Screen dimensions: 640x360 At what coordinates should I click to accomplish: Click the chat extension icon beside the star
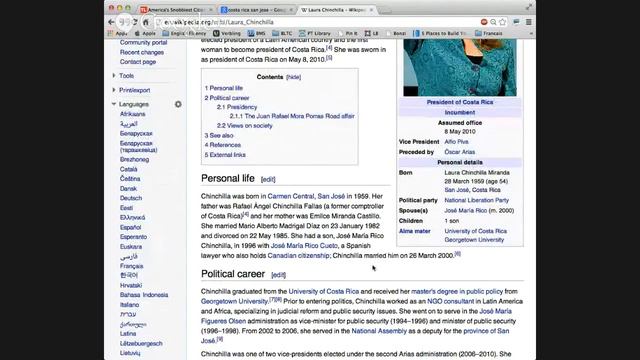click(516, 22)
